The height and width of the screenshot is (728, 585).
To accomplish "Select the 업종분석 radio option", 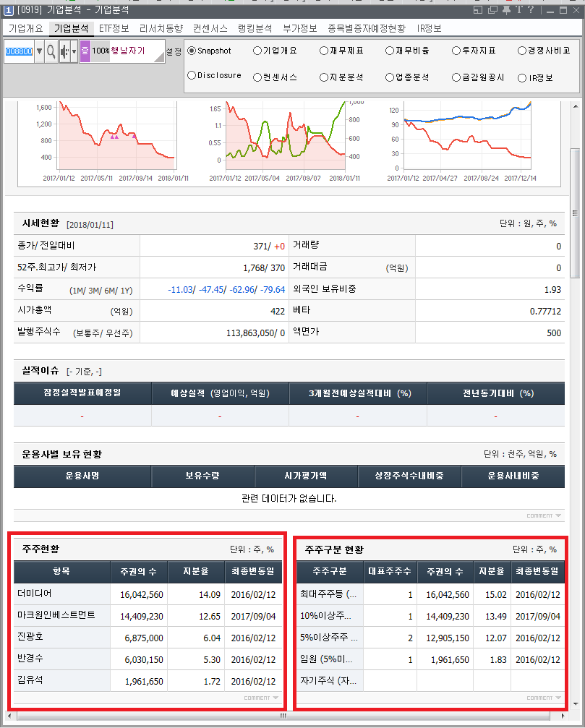I will [x=390, y=77].
